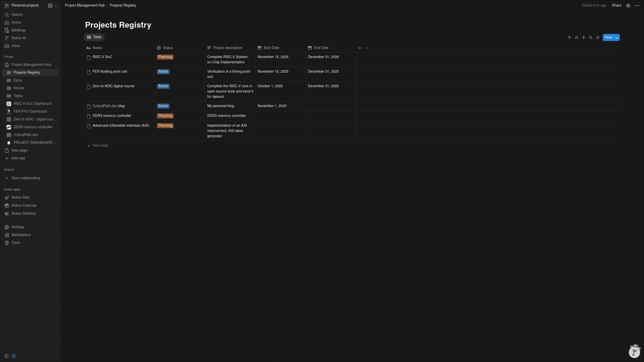The height and width of the screenshot is (362, 644).
Task: Expand the New button dropdown arrow
Action: tap(617, 37)
